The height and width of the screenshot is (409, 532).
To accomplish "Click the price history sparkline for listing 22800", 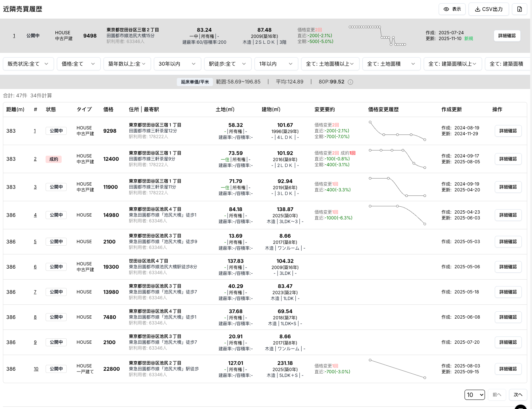I will point(397,369).
